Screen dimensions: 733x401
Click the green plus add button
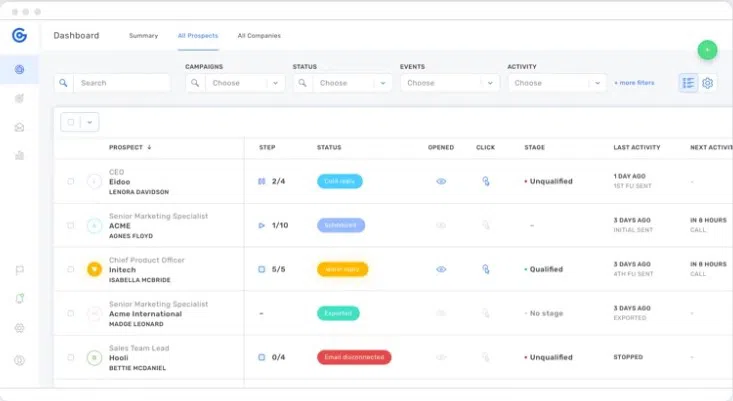pyautogui.click(x=707, y=49)
